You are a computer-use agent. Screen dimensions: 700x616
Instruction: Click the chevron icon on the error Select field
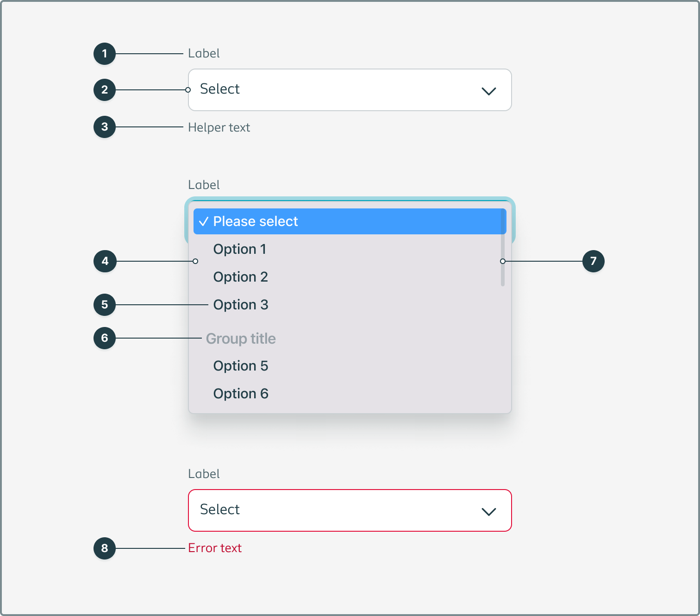[488, 512]
